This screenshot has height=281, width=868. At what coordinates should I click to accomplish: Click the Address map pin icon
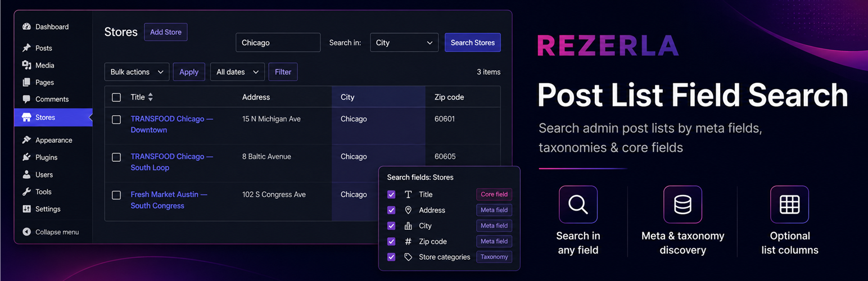click(408, 210)
